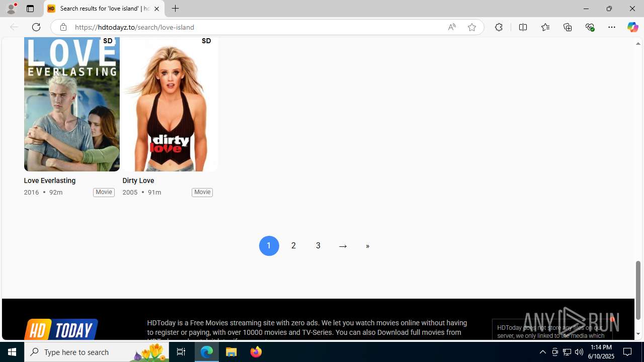Select pagination page 1
Viewport: 644px width, 362px height.
pyautogui.click(x=269, y=246)
